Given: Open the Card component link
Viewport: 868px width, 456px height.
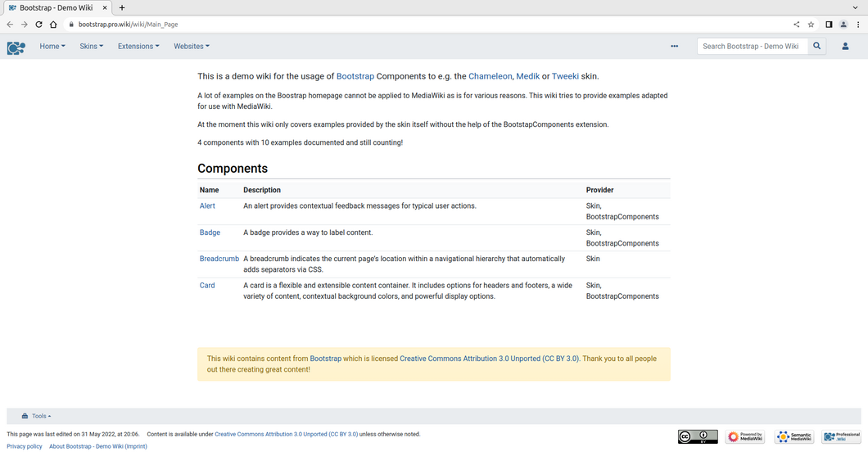Looking at the screenshot, I should click(x=207, y=286).
